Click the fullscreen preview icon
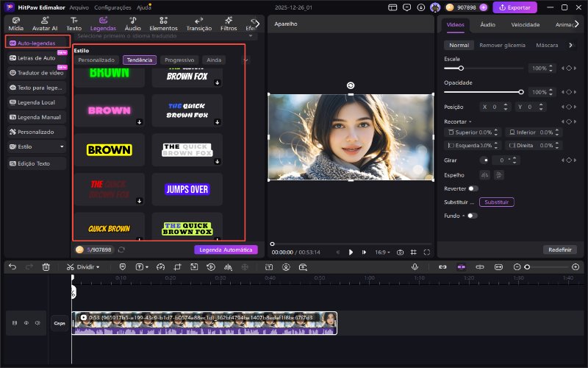The height and width of the screenshot is (368, 588). point(427,252)
